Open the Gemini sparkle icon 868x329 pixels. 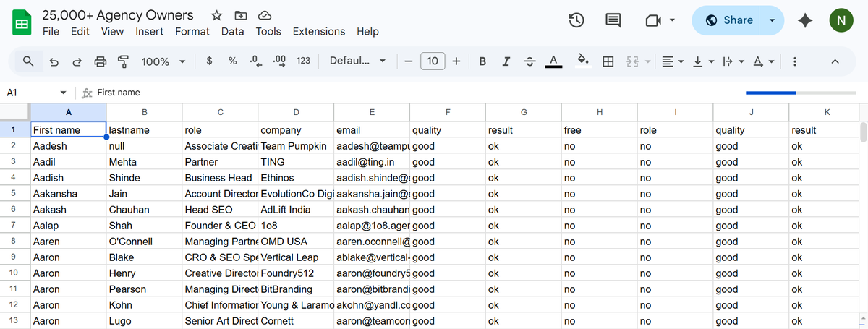point(804,20)
